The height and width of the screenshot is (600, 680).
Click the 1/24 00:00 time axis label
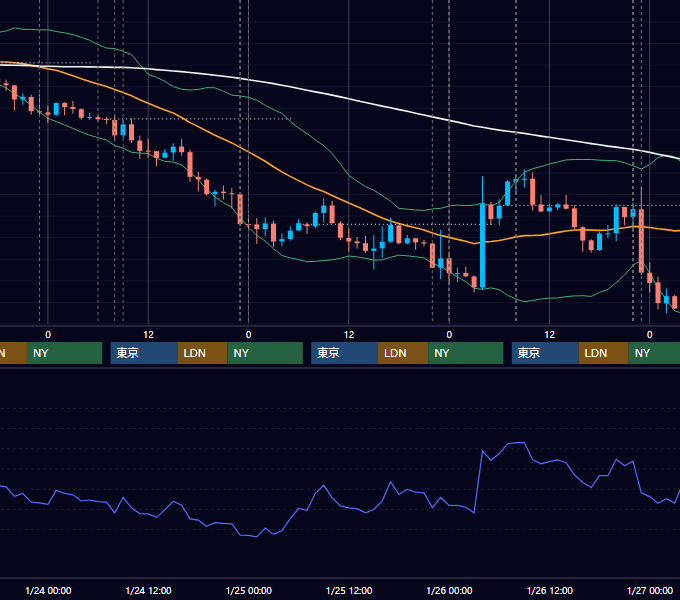(x=48, y=590)
